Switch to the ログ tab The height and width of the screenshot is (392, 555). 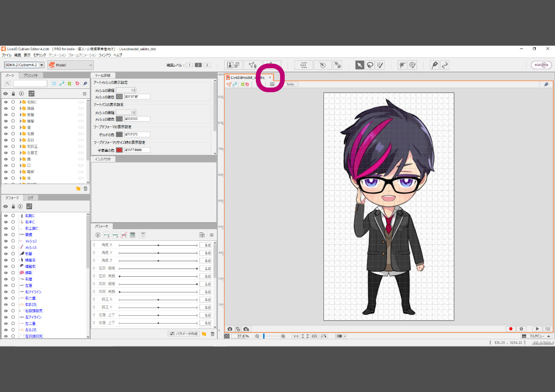pos(31,198)
